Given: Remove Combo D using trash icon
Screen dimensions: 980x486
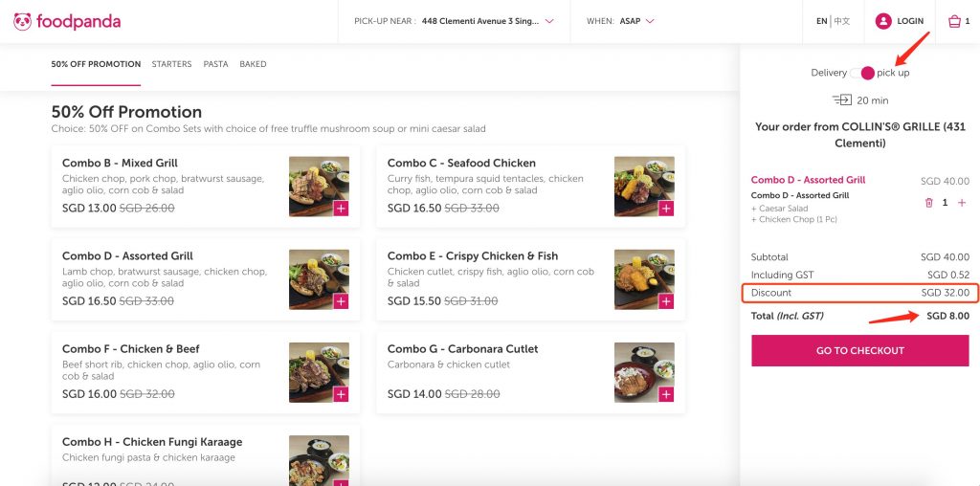Looking at the screenshot, I should (x=928, y=203).
